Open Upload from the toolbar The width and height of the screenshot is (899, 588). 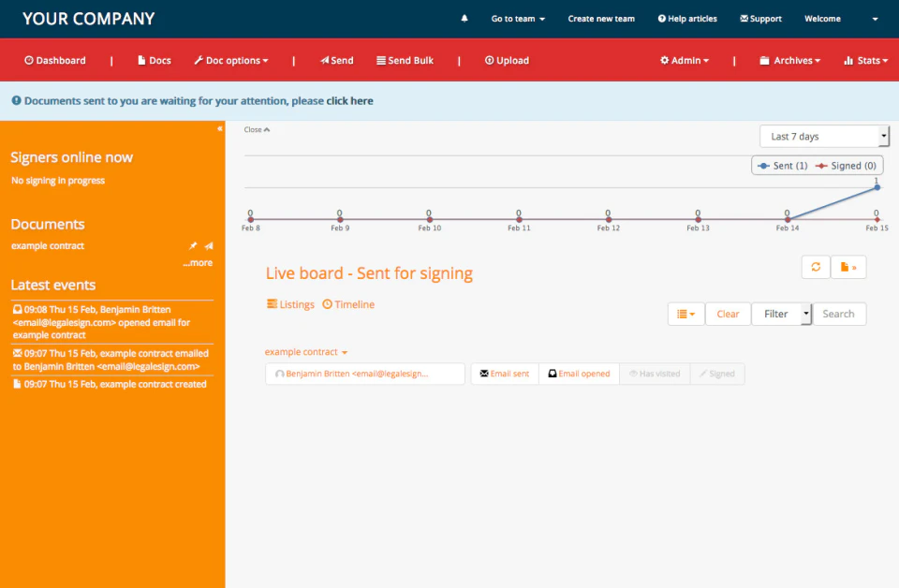507,60
